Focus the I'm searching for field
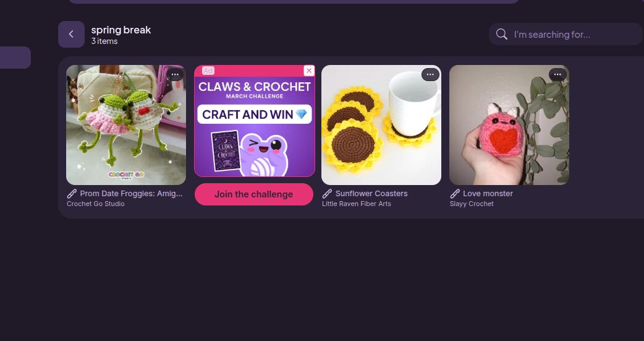 tap(566, 34)
